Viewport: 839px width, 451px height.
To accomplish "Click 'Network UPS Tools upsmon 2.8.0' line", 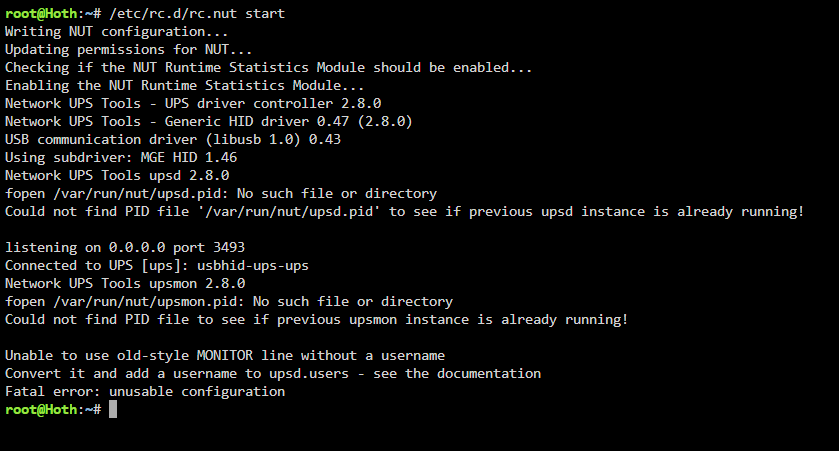I will click(x=125, y=284).
